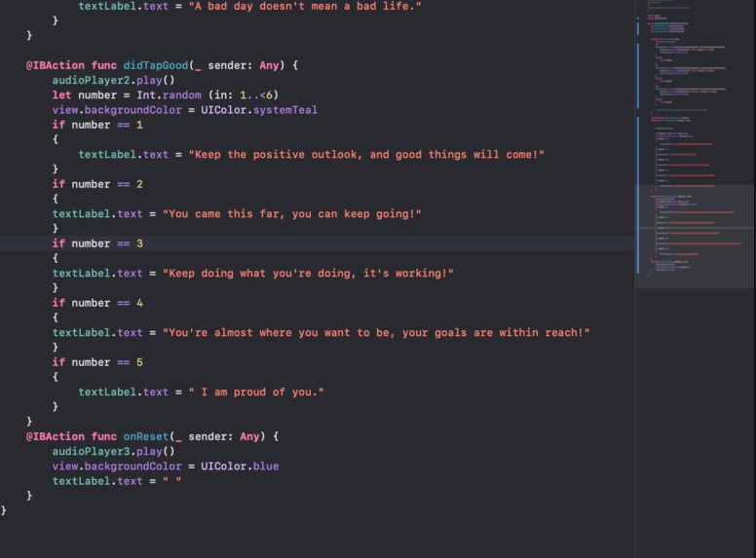
Task: Click string 'Keep doing what you're doing'
Action: [308, 274]
